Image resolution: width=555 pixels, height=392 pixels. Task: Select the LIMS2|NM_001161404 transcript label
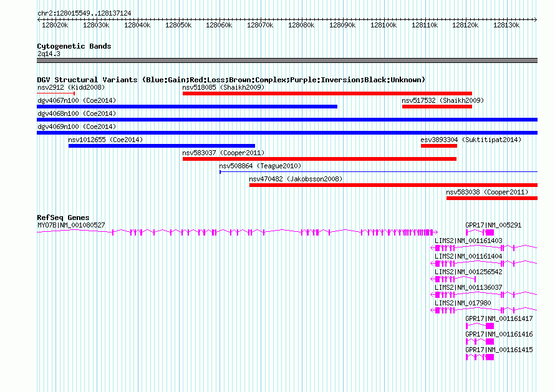click(x=468, y=256)
